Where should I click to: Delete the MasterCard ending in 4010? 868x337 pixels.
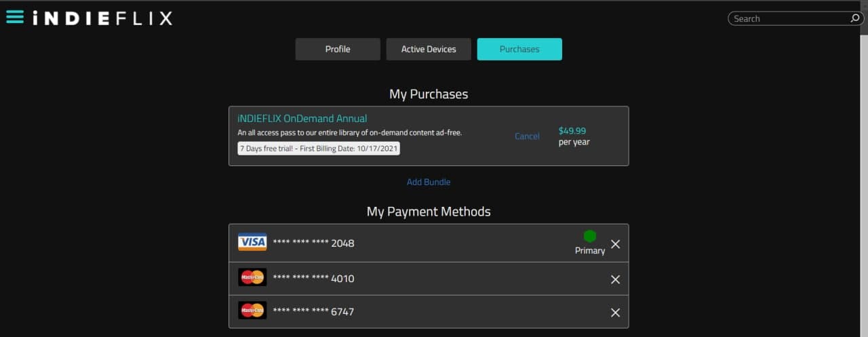coord(615,279)
